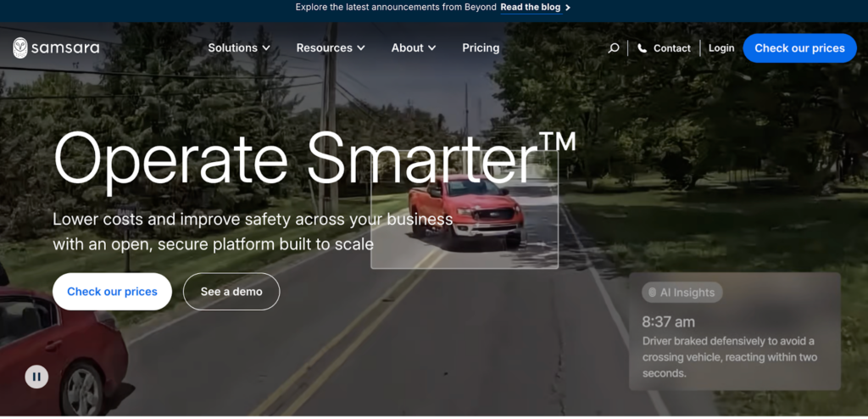Click the white Check our prices button
This screenshot has height=419, width=868.
(112, 292)
